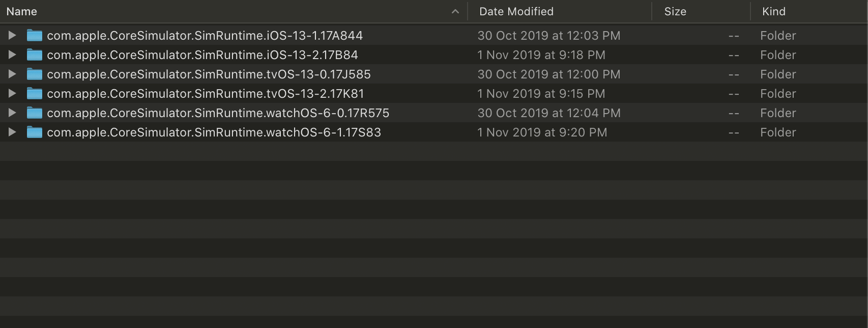Click folder icon for iOS-13-2.17B84 runtime
This screenshot has width=868, height=328.
[34, 55]
